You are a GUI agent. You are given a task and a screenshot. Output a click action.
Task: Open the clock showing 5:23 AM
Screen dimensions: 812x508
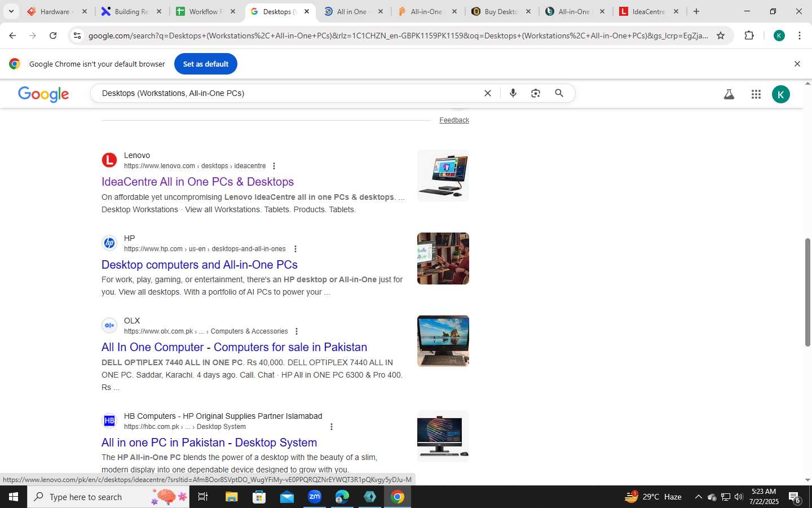764,497
